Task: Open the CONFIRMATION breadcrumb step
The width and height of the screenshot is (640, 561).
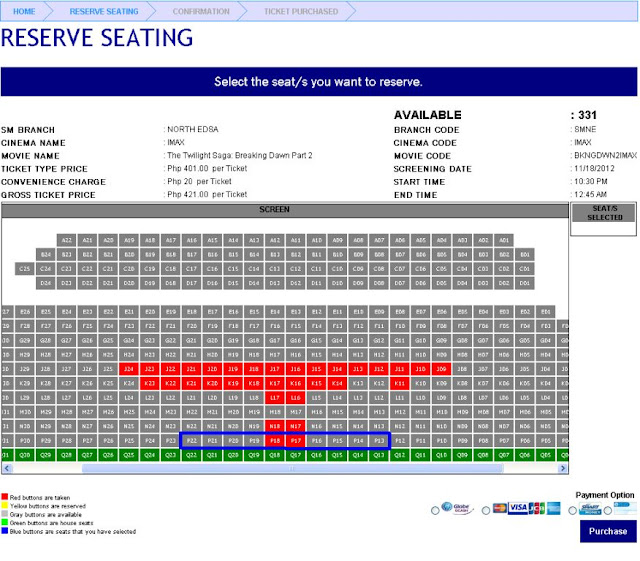Action: coord(201,11)
